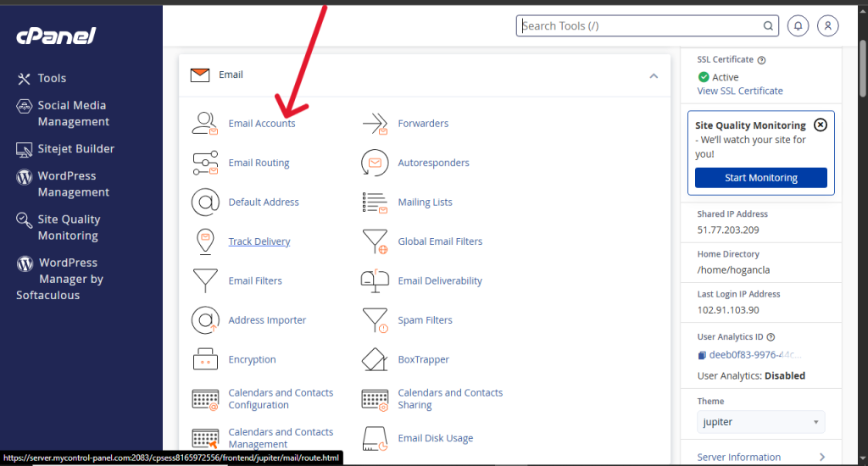Click User Analytics ID help icon
The image size is (868, 466).
771,337
